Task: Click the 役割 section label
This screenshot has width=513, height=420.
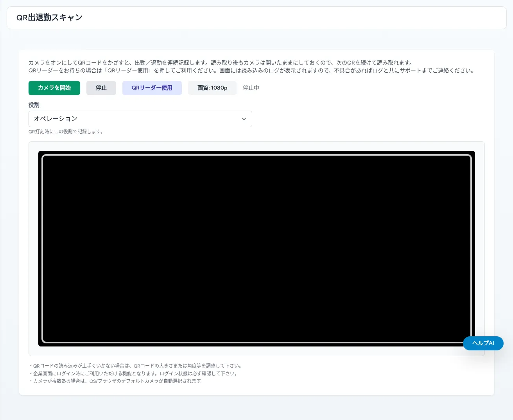Action: (x=34, y=105)
